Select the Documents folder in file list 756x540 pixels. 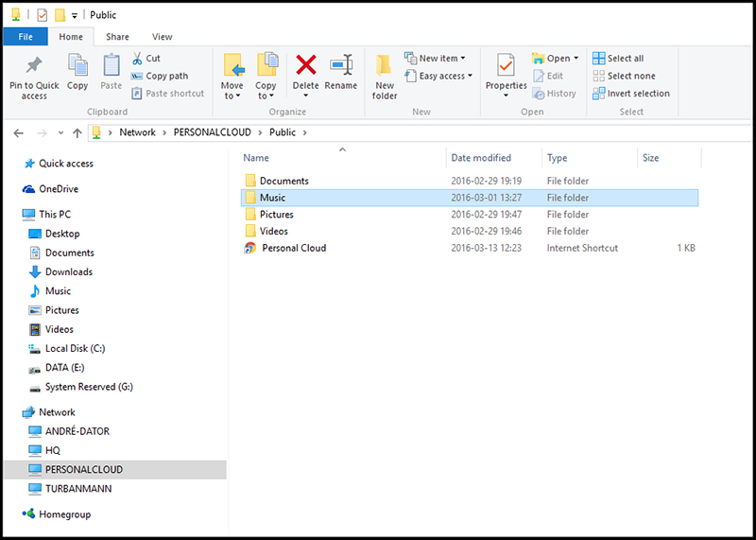(283, 181)
